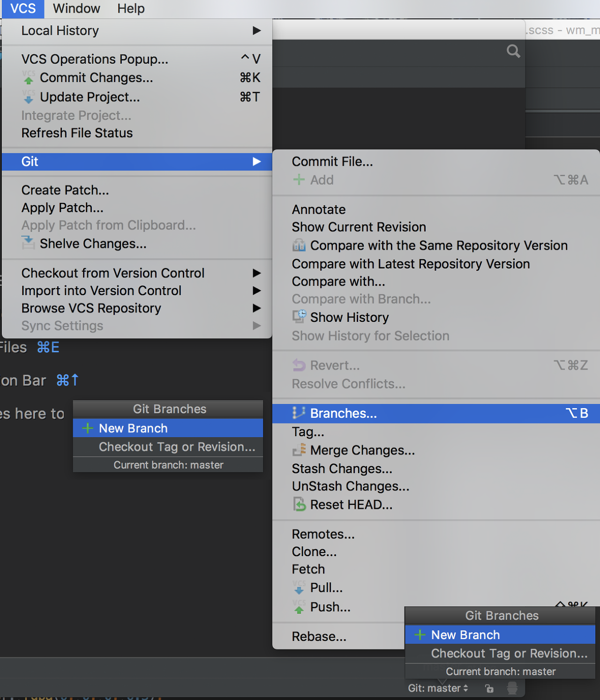Image resolution: width=600 pixels, height=700 pixels.
Task: Click the Update Project blue arrow icon
Action: (x=29, y=97)
